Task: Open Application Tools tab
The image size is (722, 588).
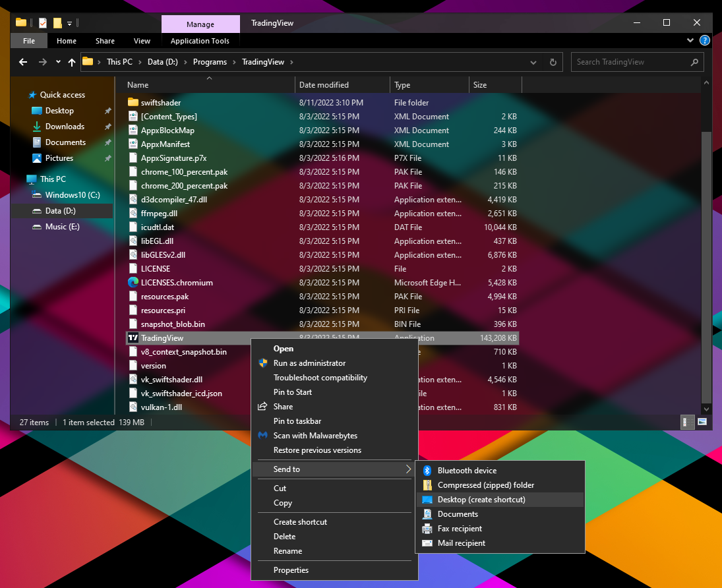Action: pyautogui.click(x=200, y=40)
